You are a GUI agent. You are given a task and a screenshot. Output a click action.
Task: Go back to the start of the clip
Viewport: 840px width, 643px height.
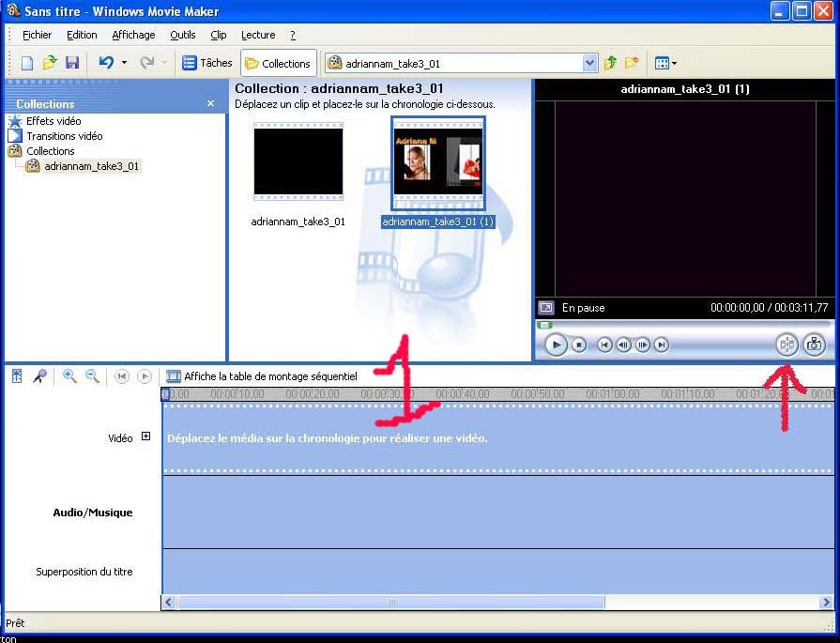[x=604, y=345]
